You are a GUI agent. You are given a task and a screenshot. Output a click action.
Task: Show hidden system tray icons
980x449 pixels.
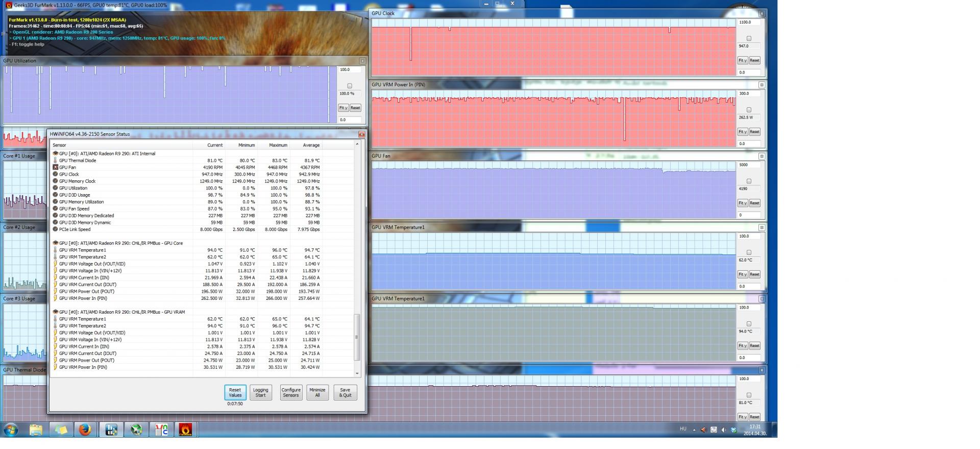click(x=694, y=430)
